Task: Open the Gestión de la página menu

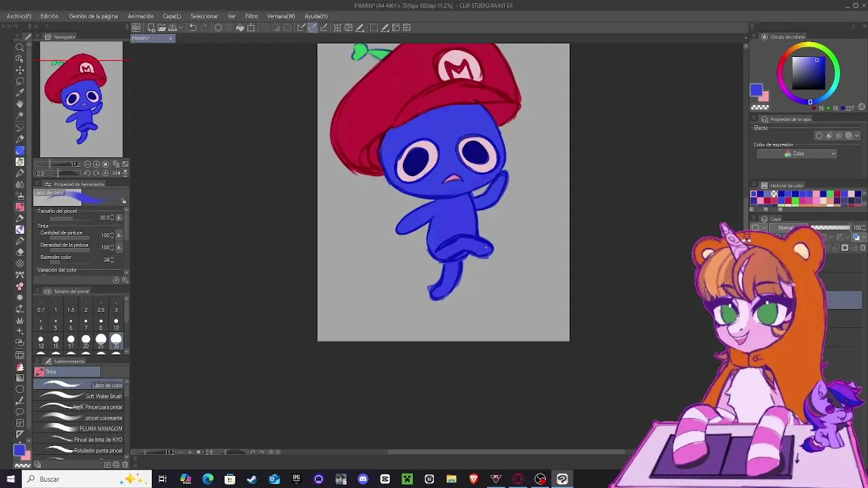Action: pyautogui.click(x=94, y=16)
